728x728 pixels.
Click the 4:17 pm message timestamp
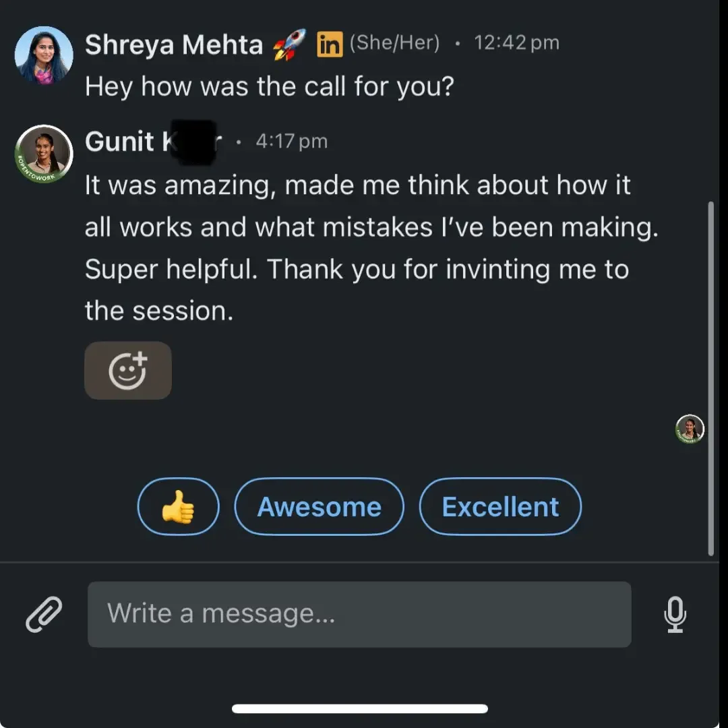[x=291, y=142]
